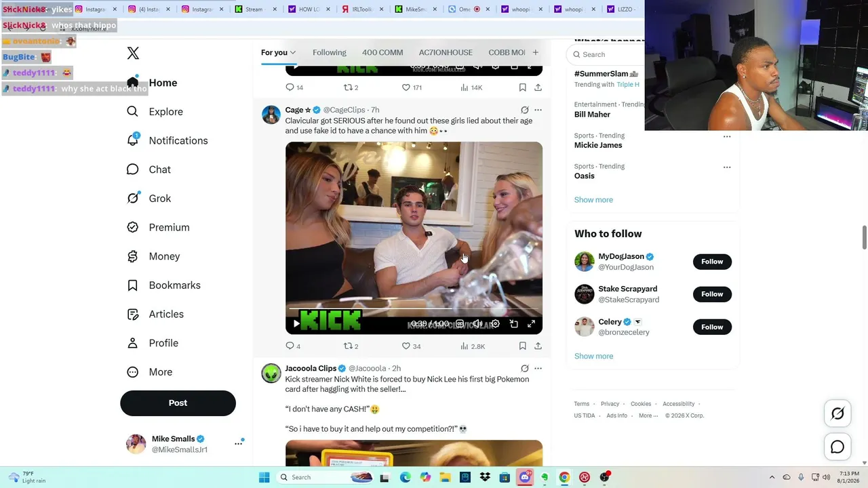Bookmark the top post with 14K views
The width and height of the screenshot is (868, 488).
click(x=522, y=87)
